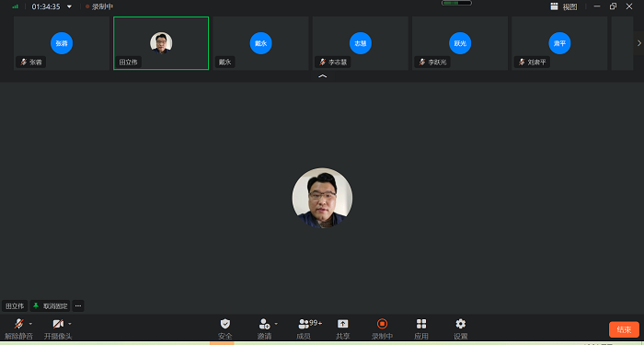Screen dimensions: 644x345
Task: Open the Security shield icon
Action: pyautogui.click(x=225, y=324)
